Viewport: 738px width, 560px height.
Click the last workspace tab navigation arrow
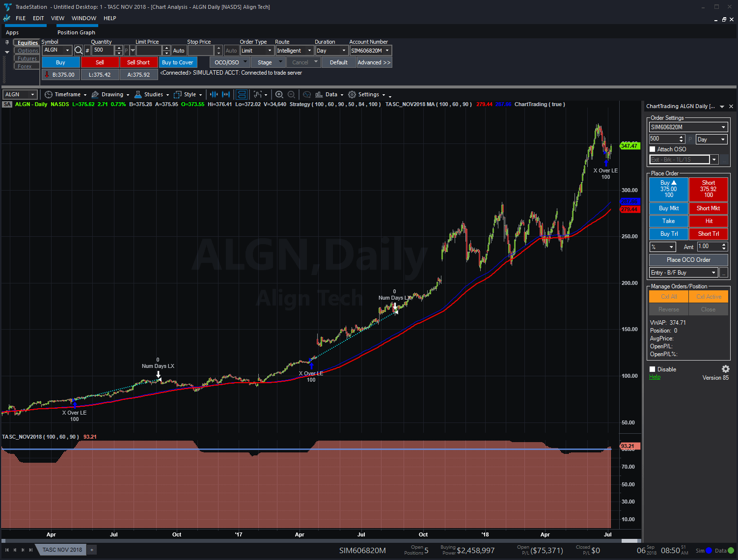click(31, 550)
